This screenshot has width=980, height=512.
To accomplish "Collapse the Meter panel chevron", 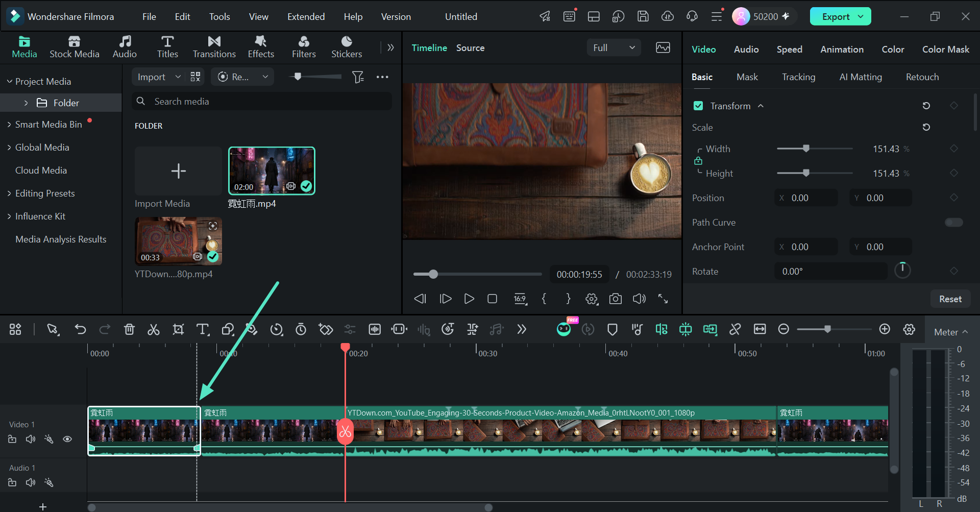I will pos(965,332).
